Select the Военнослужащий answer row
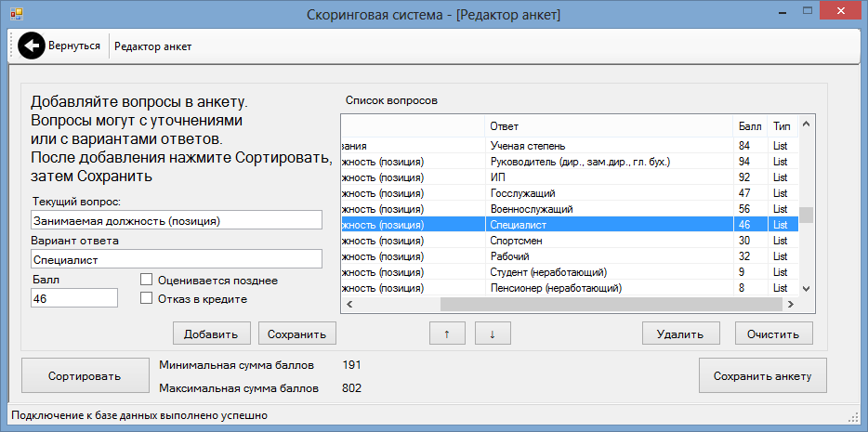868x432 pixels. point(570,209)
